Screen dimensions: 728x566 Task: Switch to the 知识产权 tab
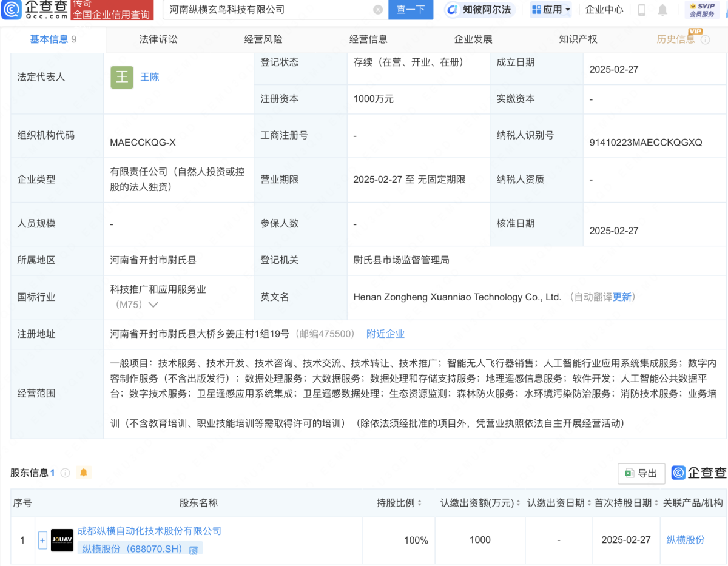point(578,39)
